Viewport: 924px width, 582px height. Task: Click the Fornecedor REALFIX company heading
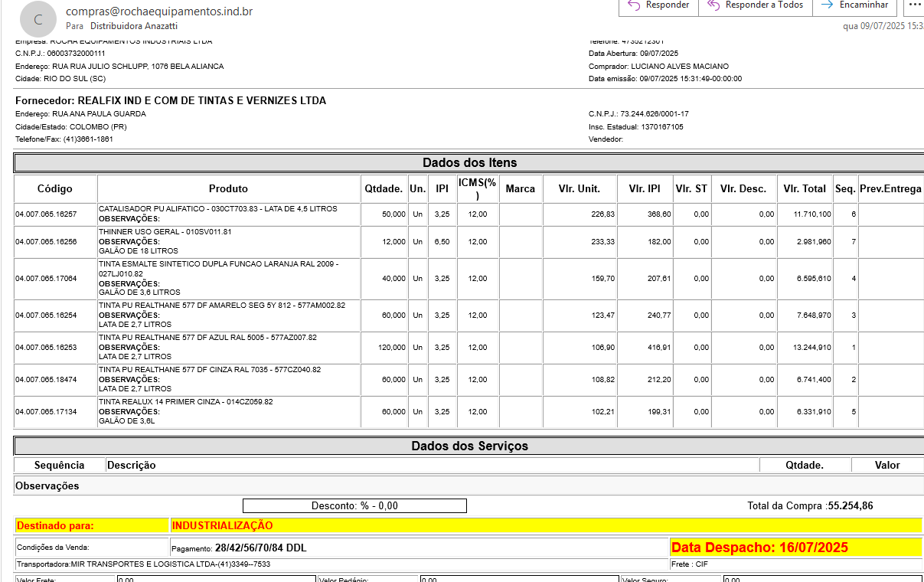[x=171, y=100]
